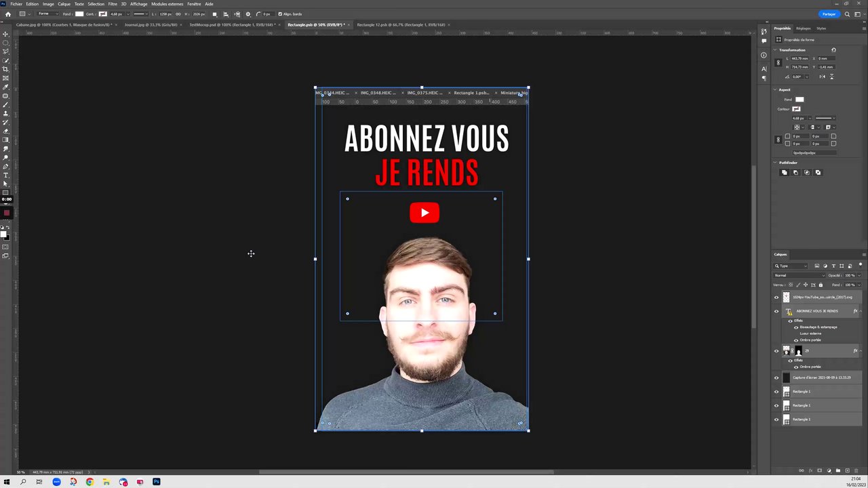Click Fond white swatch in Propriétés
This screenshot has height=488, width=868.
click(800, 100)
